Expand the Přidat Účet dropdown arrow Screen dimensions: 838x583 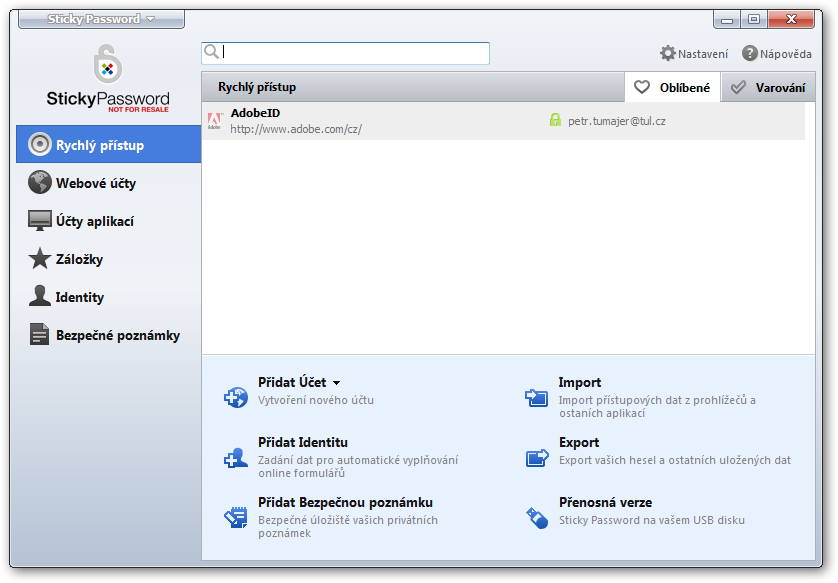click(x=336, y=383)
